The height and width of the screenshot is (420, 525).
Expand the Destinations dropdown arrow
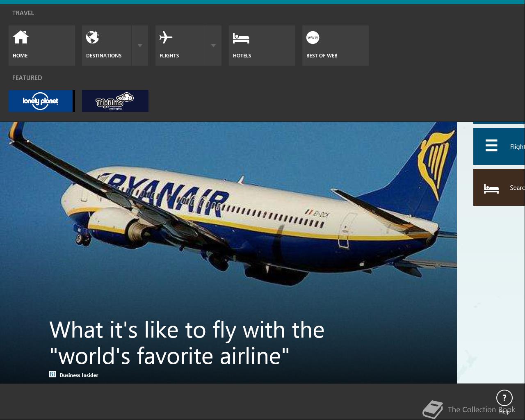click(140, 46)
